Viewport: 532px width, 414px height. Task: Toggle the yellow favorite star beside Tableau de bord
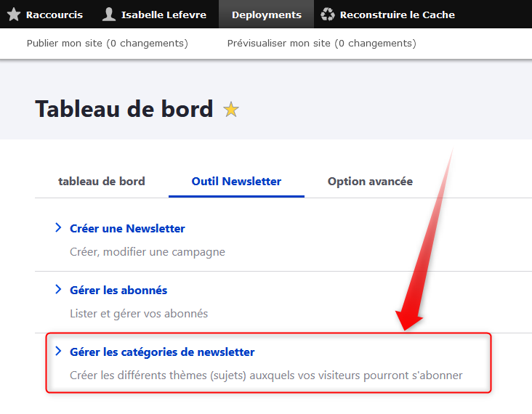(x=231, y=110)
